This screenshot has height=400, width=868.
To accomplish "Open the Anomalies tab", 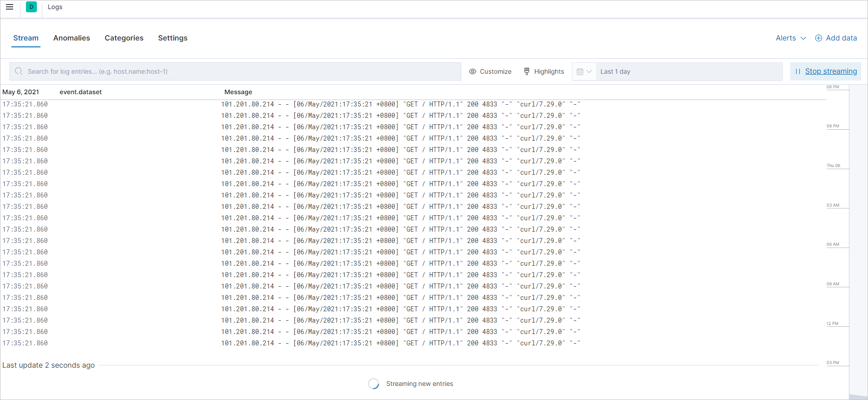I will coord(71,38).
